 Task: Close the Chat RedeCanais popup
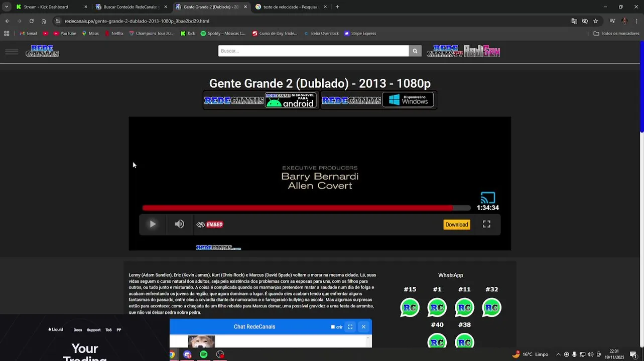[363, 327]
